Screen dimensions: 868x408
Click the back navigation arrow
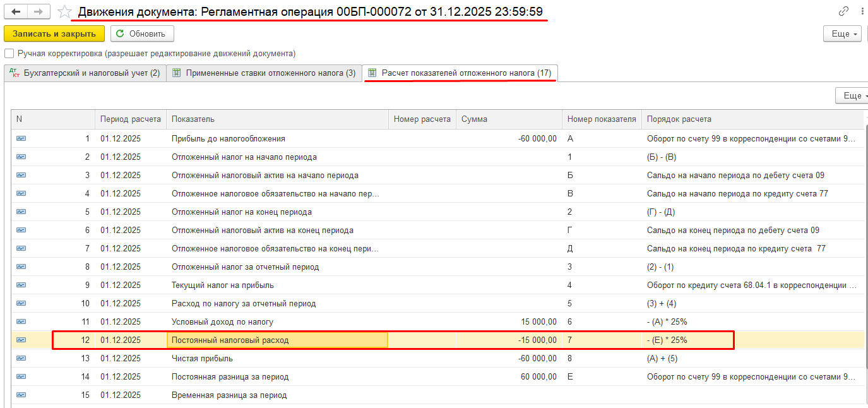click(x=16, y=12)
